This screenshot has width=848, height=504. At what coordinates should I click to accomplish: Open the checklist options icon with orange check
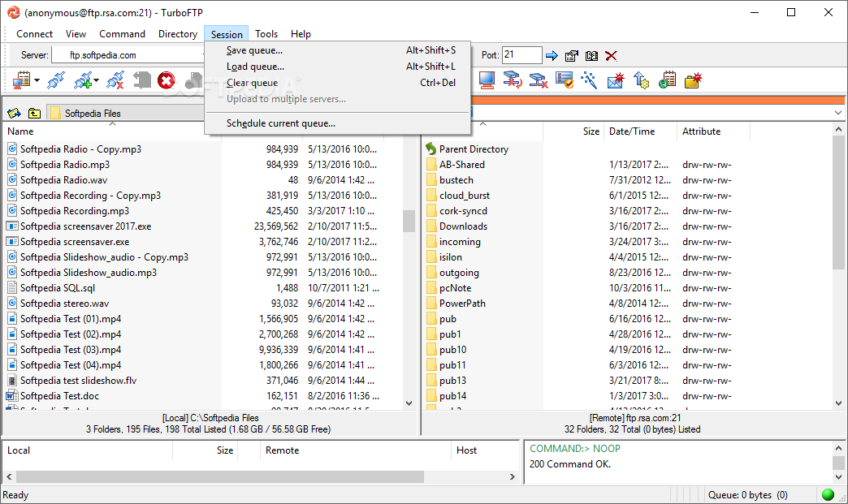[564, 80]
